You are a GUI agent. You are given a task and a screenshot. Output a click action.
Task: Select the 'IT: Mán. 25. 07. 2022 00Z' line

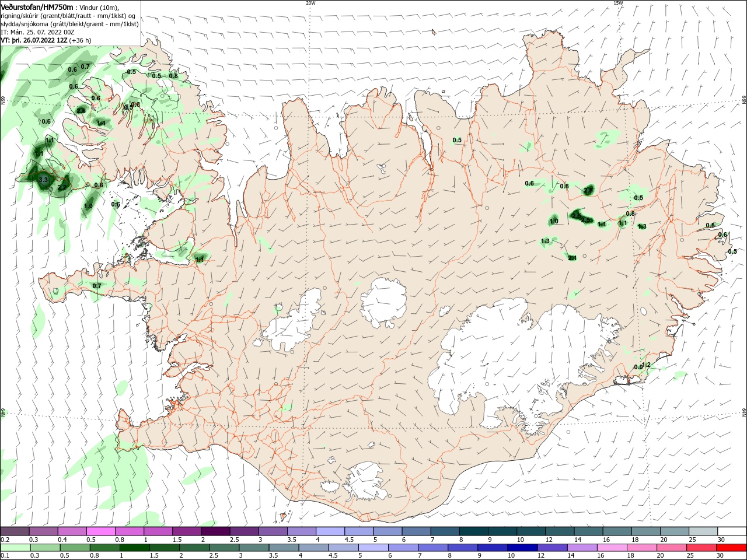tap(36, 32)
